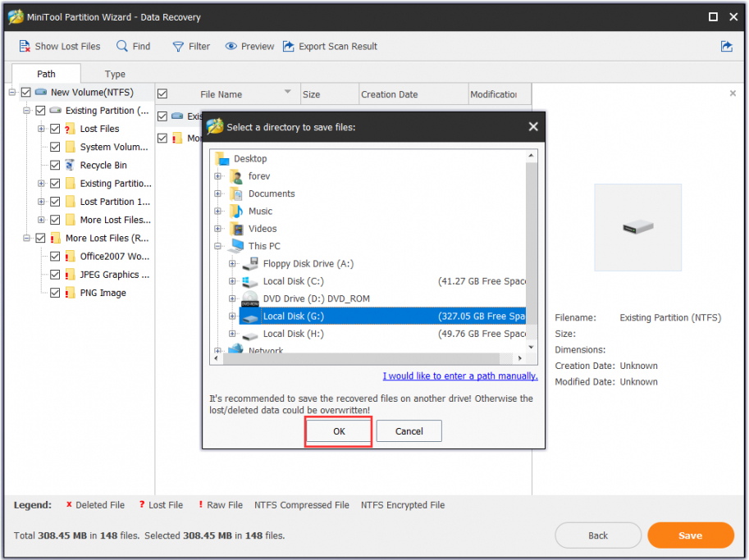Sort by the File Name column header
Viewport: 749px width, 560px height.
pyautogui.click(x=228, y=94)
